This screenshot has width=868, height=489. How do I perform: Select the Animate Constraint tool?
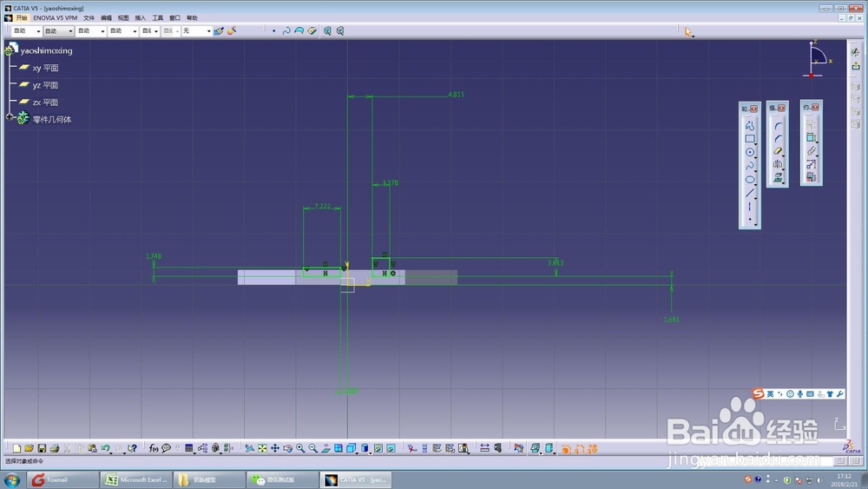[x=811, y=164]
